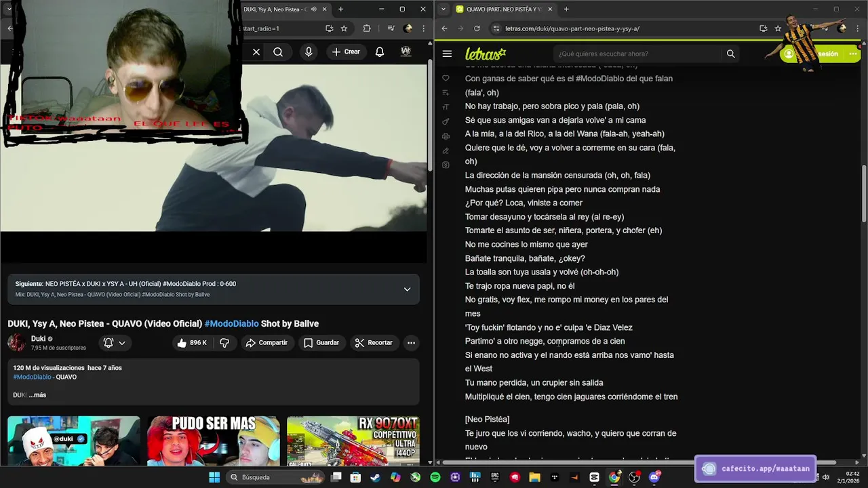Screen dimensions: 868x488
Task: Click the Compartir share button
Action: coord(267,343)
